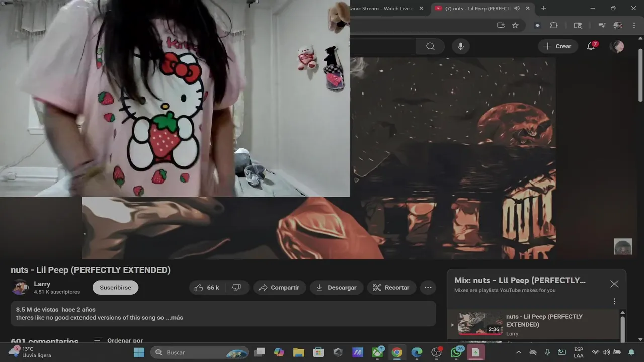644x362 pixels.
Task: Close the Mix playlist panel
Action: click(x=614, y=284)
